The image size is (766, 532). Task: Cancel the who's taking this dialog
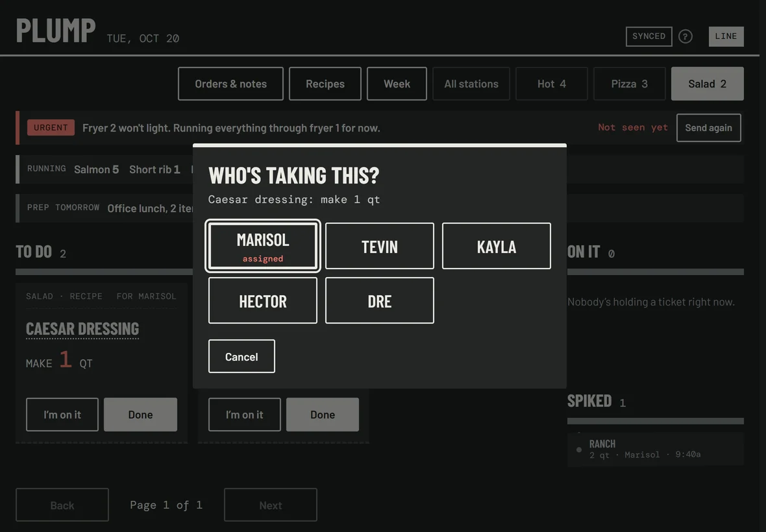pyautogui.click(x=242, y=356)
